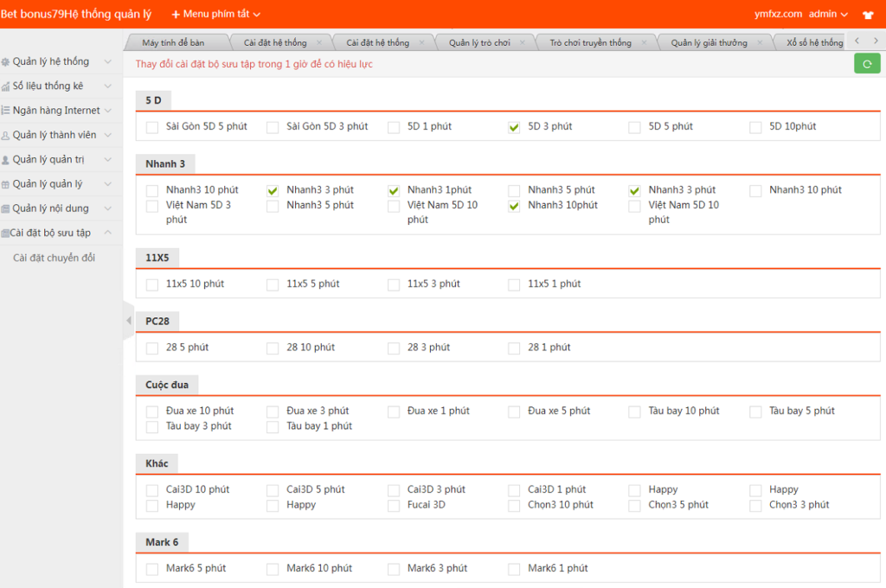Expand Quản lý thành viên in sidebar
The image size is (886, 588).
click(57, 135)
